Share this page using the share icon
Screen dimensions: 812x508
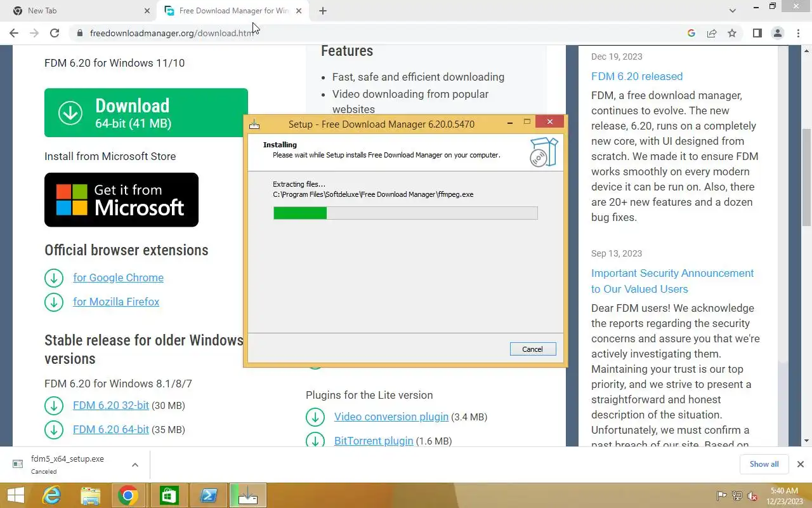[x=712, y=33]
